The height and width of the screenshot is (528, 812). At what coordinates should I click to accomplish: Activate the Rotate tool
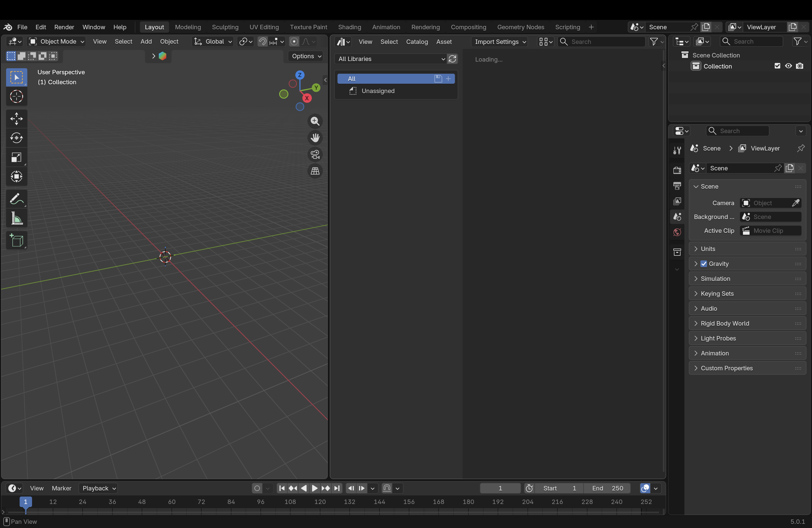(x=16, y=138)
